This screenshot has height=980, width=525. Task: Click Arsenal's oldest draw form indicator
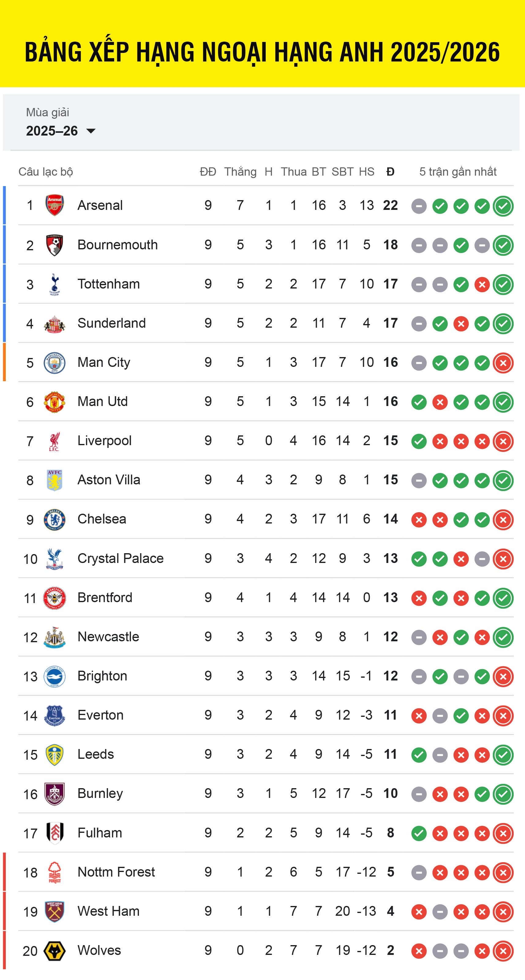(x=419, y=206)
